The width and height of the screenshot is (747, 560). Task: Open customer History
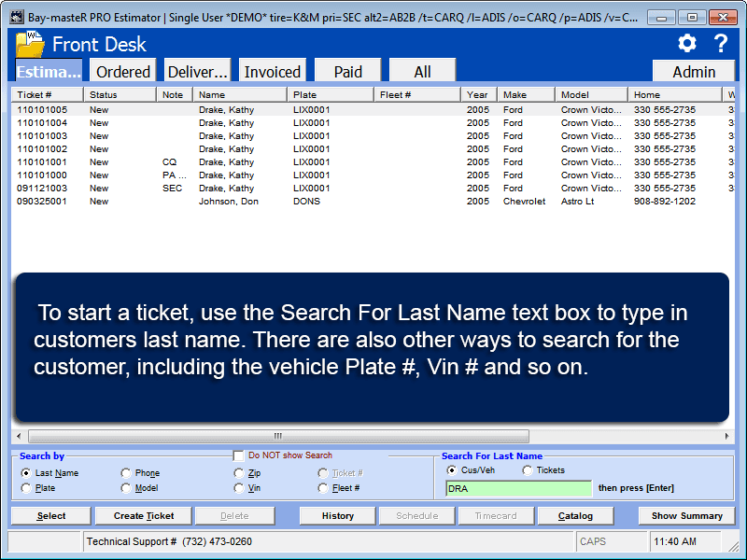point(337,516)
